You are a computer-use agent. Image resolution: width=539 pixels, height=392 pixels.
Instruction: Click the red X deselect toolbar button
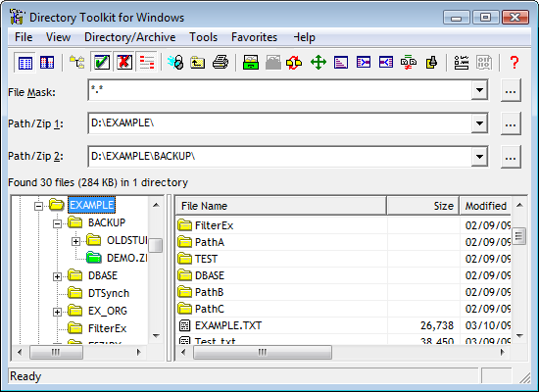(124, 63)
